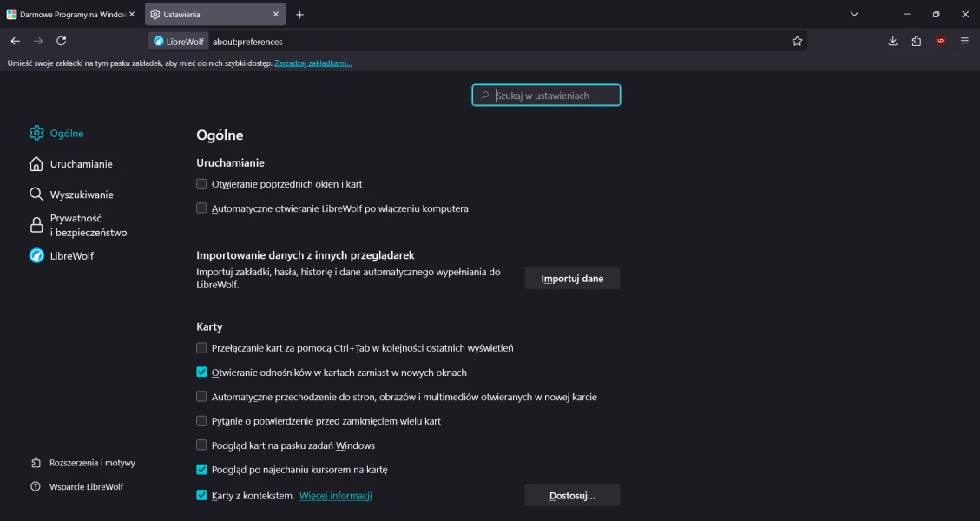Viewport: 980px width, 521px height.
Task: Open the downloads panel icon
Action: (x=893, y=41)
